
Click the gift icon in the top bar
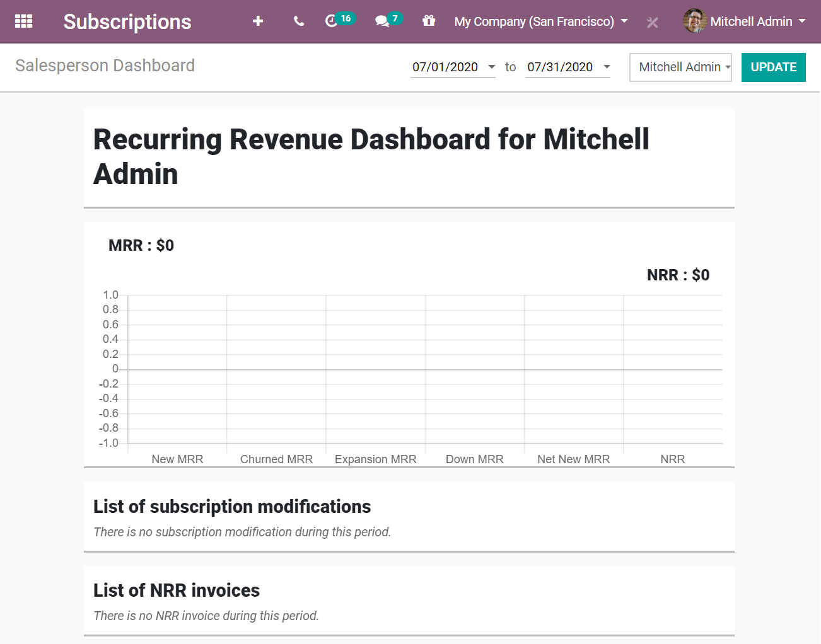(429, 21)
